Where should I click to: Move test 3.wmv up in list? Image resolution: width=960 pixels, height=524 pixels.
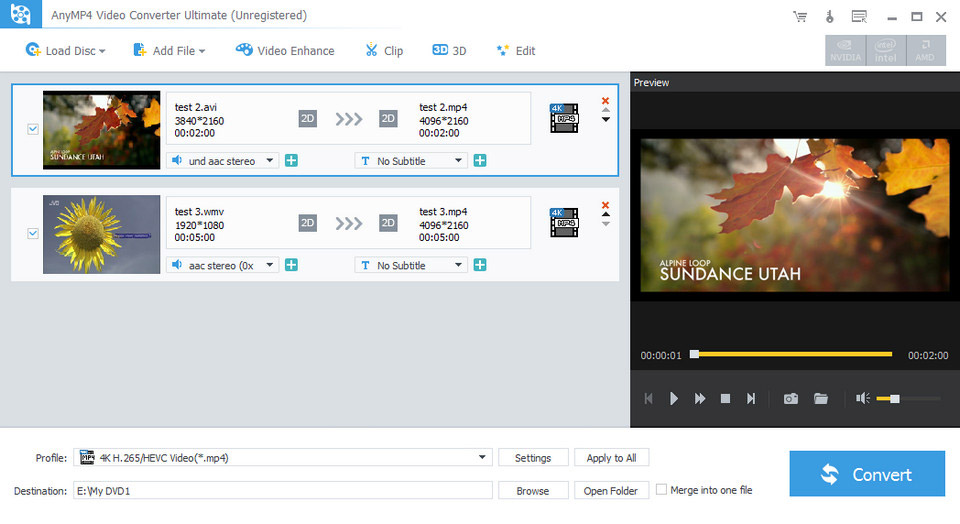pos(606,214)
